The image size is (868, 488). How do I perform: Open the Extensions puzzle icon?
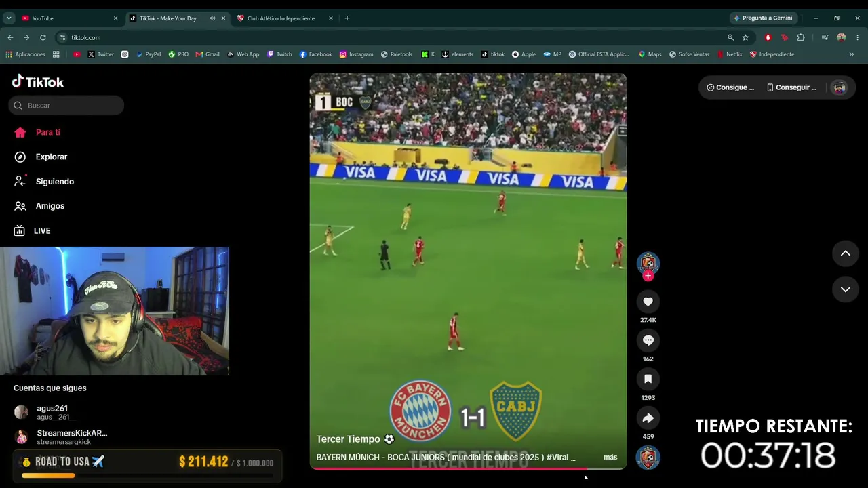(x=801, y=37)
